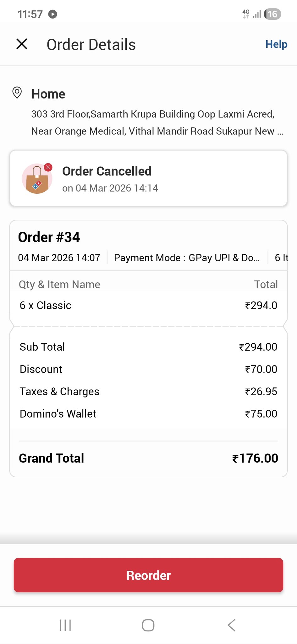Tap the Order #34 heading
Screen dimensions: 297x644
pyautogui.click(x=49, y=237)
